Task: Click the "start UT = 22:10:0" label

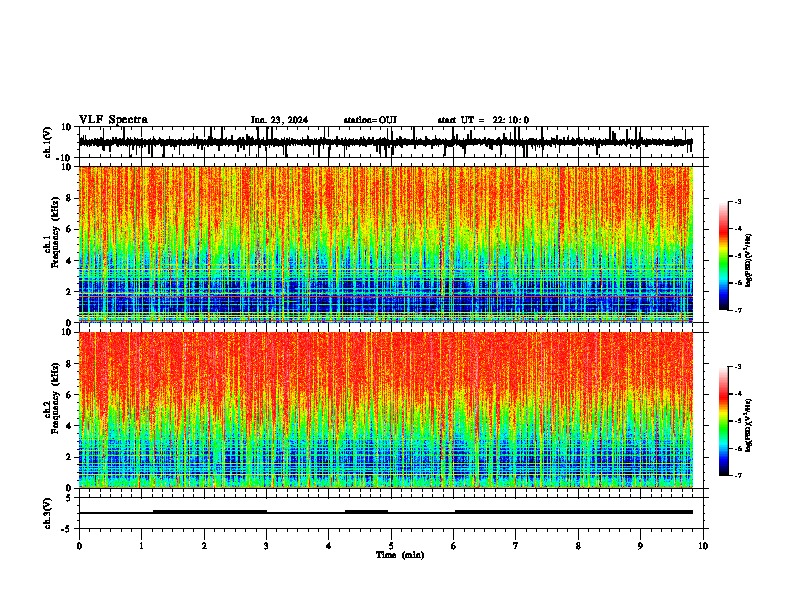Action: pos(483,120)
